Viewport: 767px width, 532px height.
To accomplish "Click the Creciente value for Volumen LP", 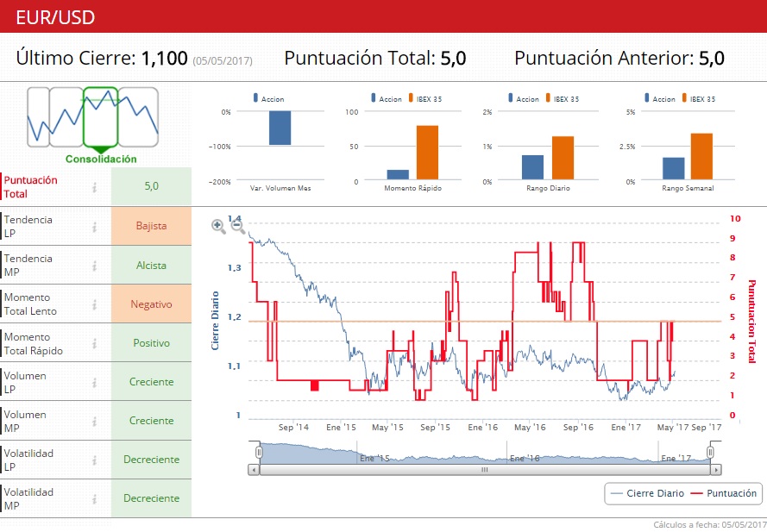I will click(151, 382).
